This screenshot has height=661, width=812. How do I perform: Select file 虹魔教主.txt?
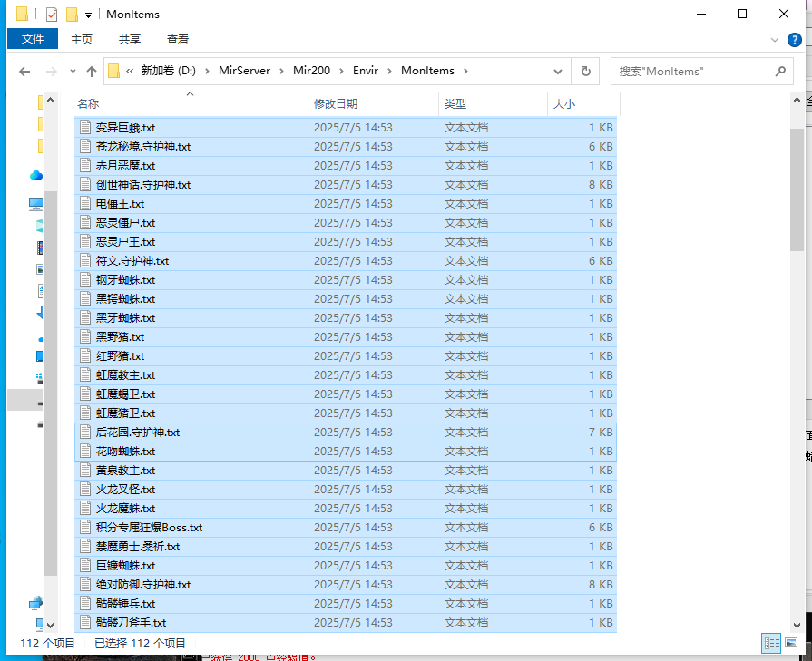(346, 375)
